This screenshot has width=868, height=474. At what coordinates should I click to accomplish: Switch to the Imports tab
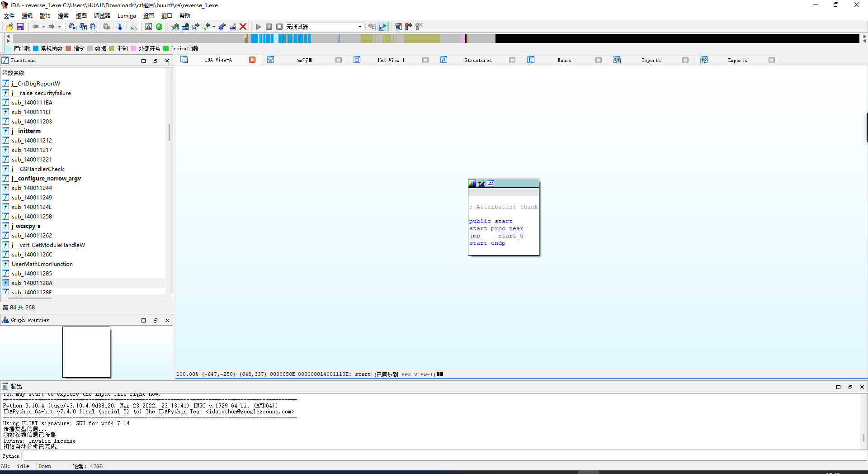pyautogui.click(x=651, y=60)
